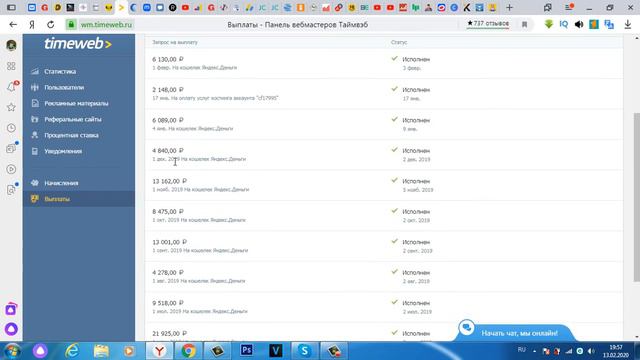
Task: Open downloads arrow icon
Action: pyautogui.click(x=628, y=24)
